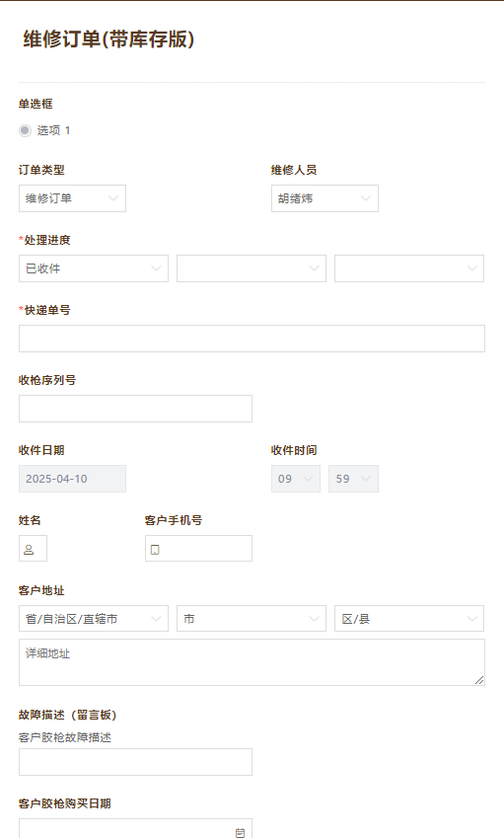Open the 订单类型 dropdown

click(72, 198)
